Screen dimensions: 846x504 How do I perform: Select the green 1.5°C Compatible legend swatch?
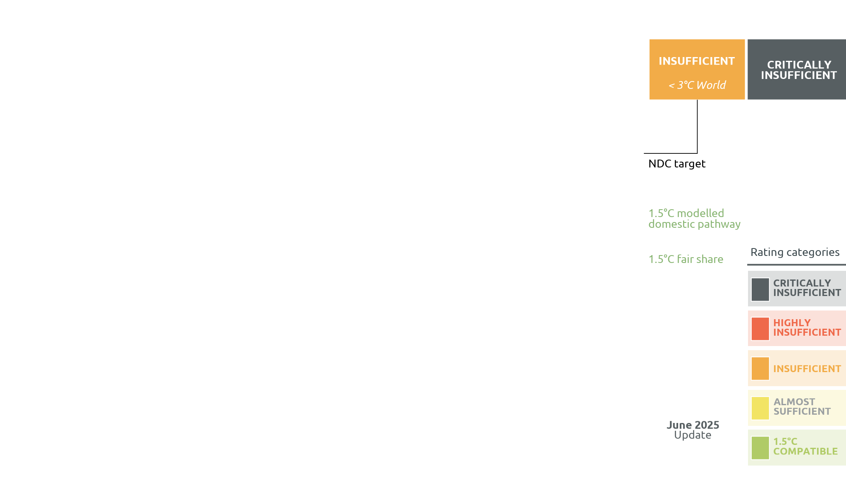(x=760, y=448)
